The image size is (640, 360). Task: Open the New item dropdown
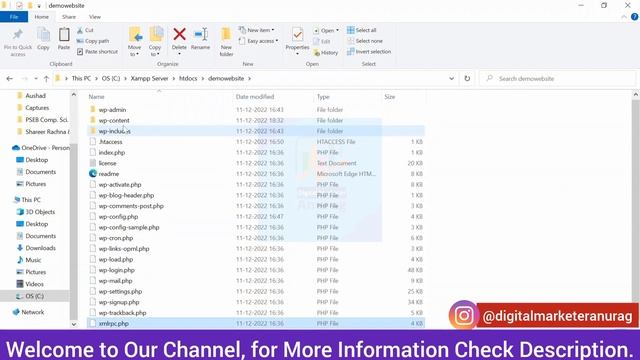click(x=257, y=30)
